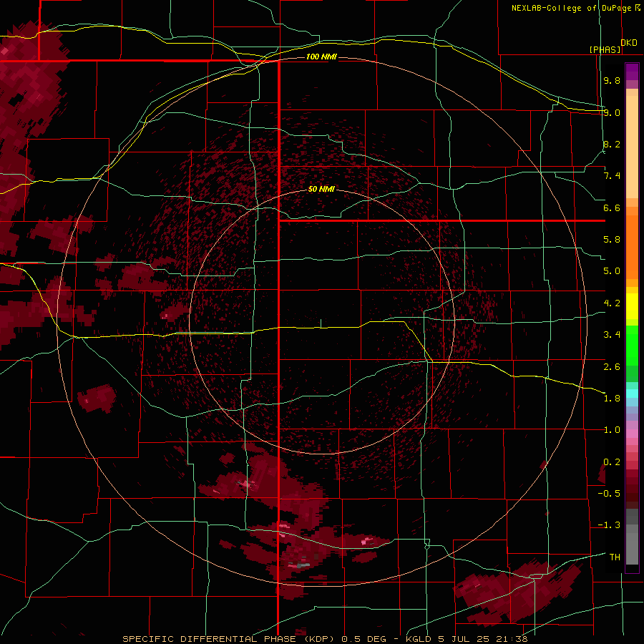Viewport: 644px width, 644px height.
Task: Click the 1.8 color scale value
Action: pyautogui.click(x=612, y=399)
